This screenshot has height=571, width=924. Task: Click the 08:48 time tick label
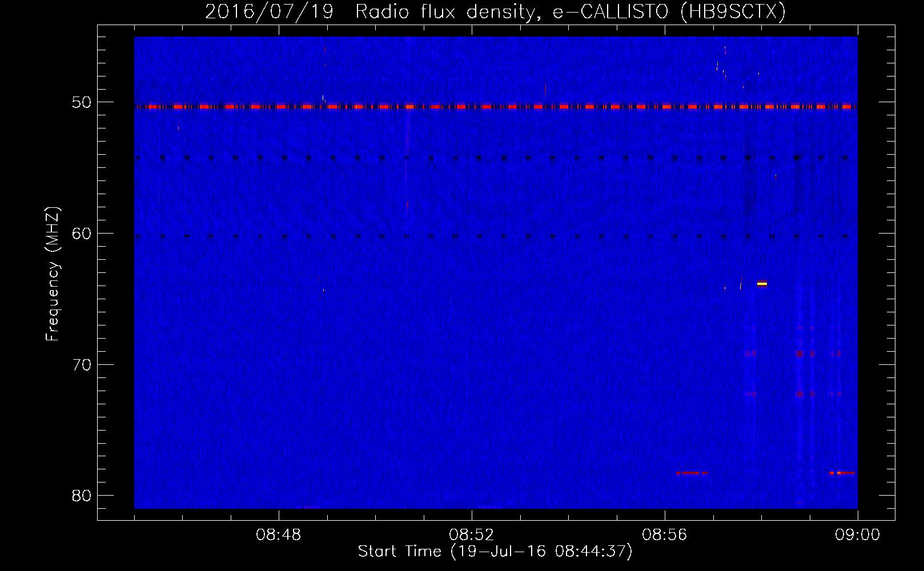coord(279,535)
